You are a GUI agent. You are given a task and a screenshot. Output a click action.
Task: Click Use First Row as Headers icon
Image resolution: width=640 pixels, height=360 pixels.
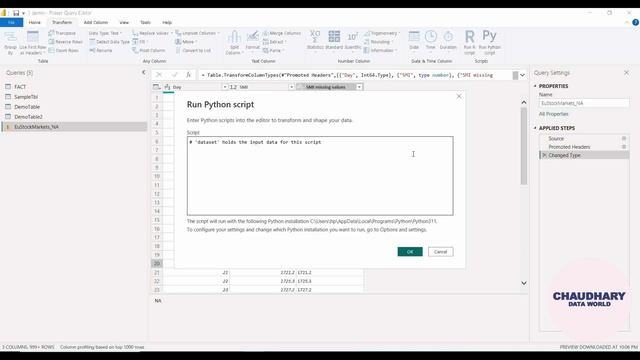33,37
